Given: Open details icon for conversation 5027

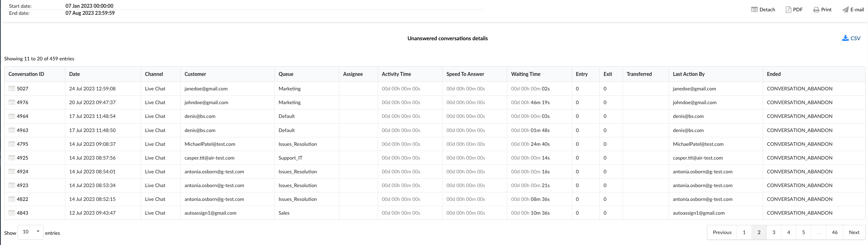Looking at the screenshot, I should pyautogui.click(x=12, y=89).
